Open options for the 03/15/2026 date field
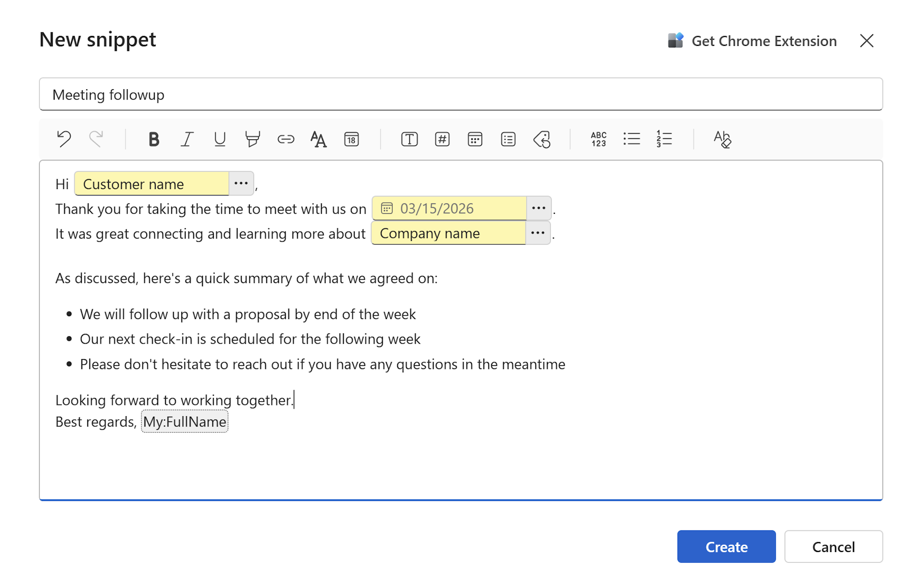The image size is (914, 588). 539,208
